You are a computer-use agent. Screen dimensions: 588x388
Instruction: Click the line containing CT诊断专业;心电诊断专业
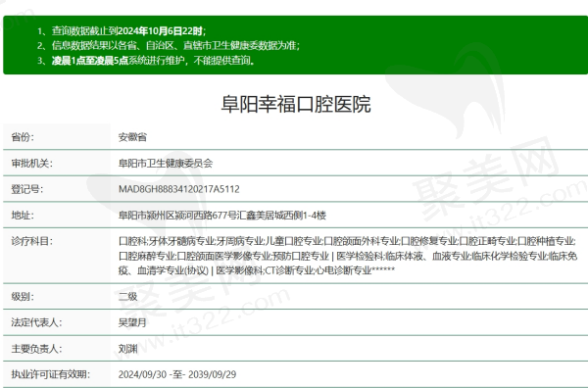point(257,270)
